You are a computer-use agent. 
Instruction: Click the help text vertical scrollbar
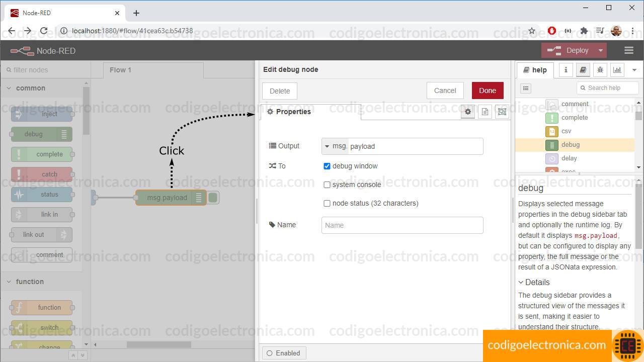click(x=638, y=216)
